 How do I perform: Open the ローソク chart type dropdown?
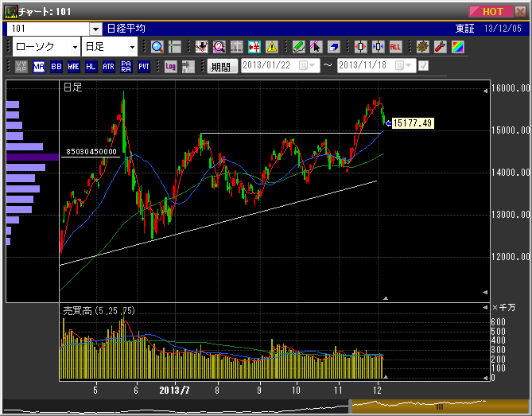[75, 46]
